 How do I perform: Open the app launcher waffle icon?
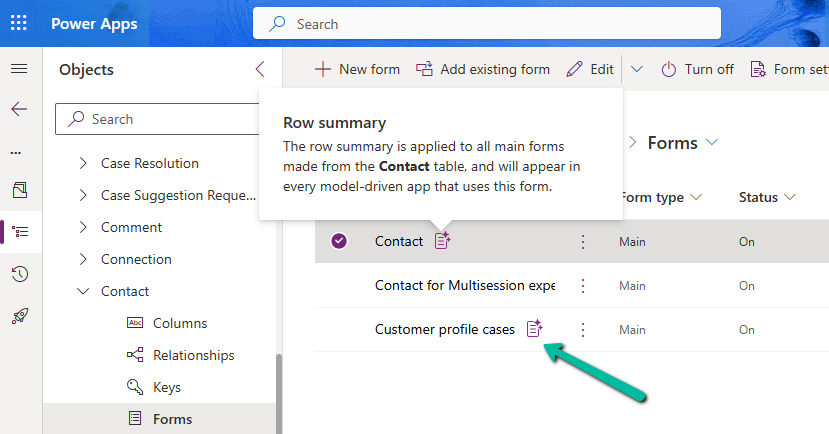pos(19,23)
